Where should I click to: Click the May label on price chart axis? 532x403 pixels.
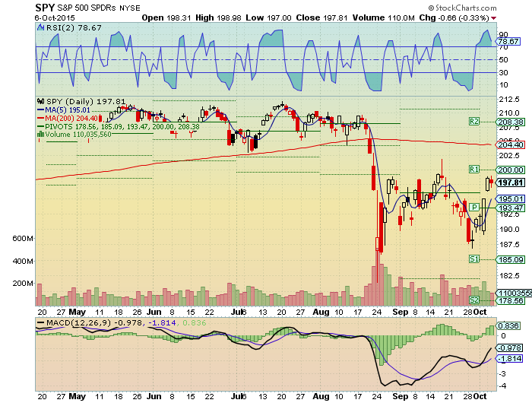(x=77, y=312)
